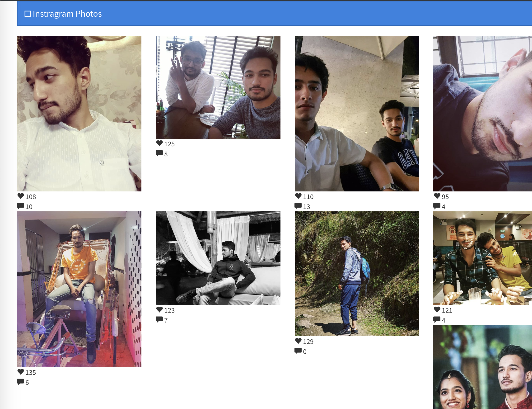Click the heart icon next to 110
Image resolution: width=532 pixels, height=409 pixels.
coord(298,196)
